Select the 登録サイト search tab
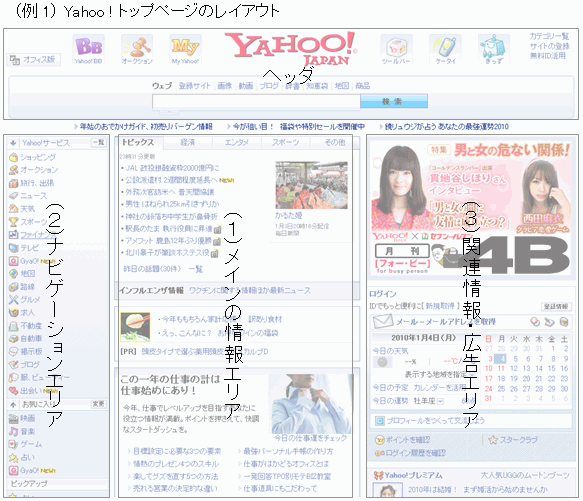The width and height of the screenshot is (583, 501). coord(194,86)
